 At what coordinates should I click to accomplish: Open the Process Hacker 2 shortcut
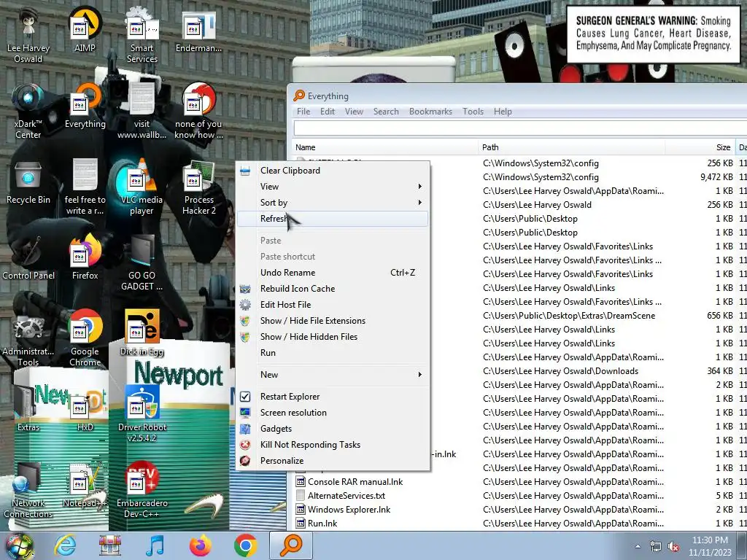coord(198,187)
